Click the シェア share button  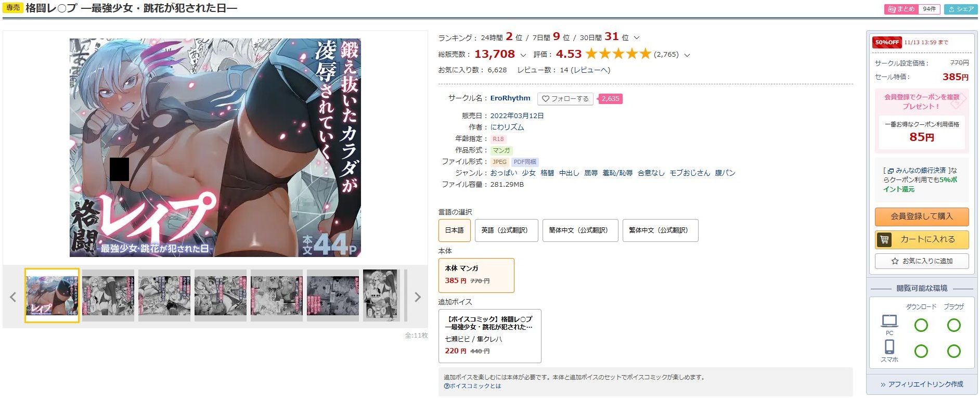pos(961,9)
